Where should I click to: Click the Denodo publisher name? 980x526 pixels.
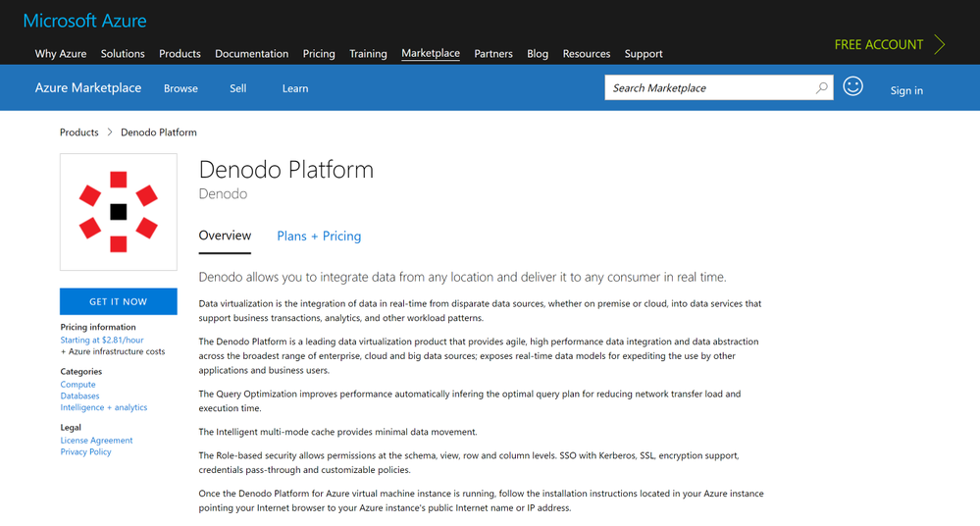[223, 194]
